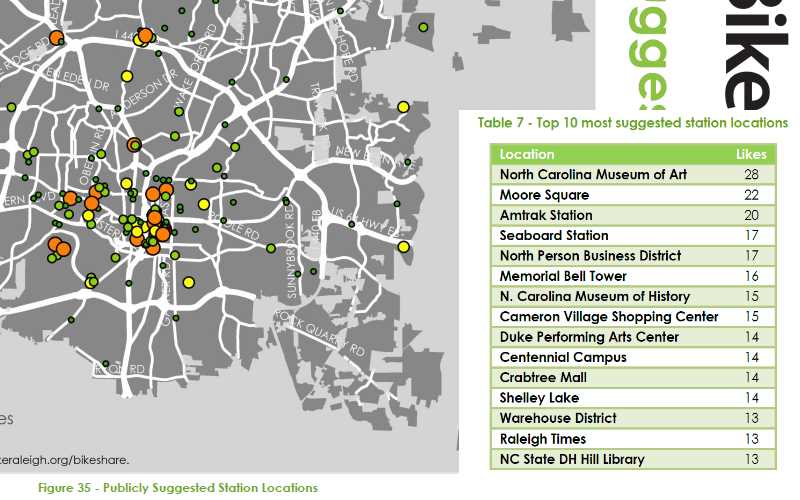Screen dimensions: 800x500
Task: Click 'Duke Performing Arts Center' in table
Action: tap(589, 337)
